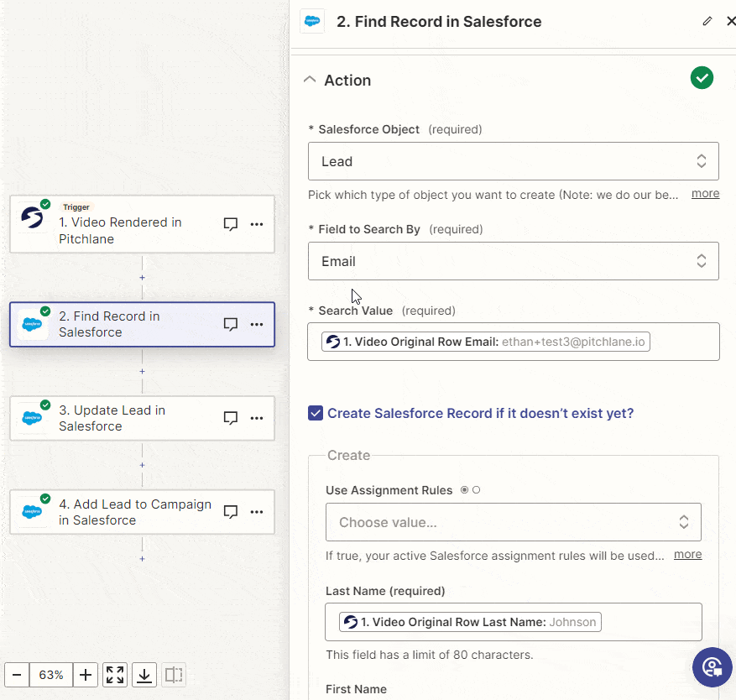Open comment on Update Lead in Salesforce step
736x700 pixels.
tap(231, 418)
